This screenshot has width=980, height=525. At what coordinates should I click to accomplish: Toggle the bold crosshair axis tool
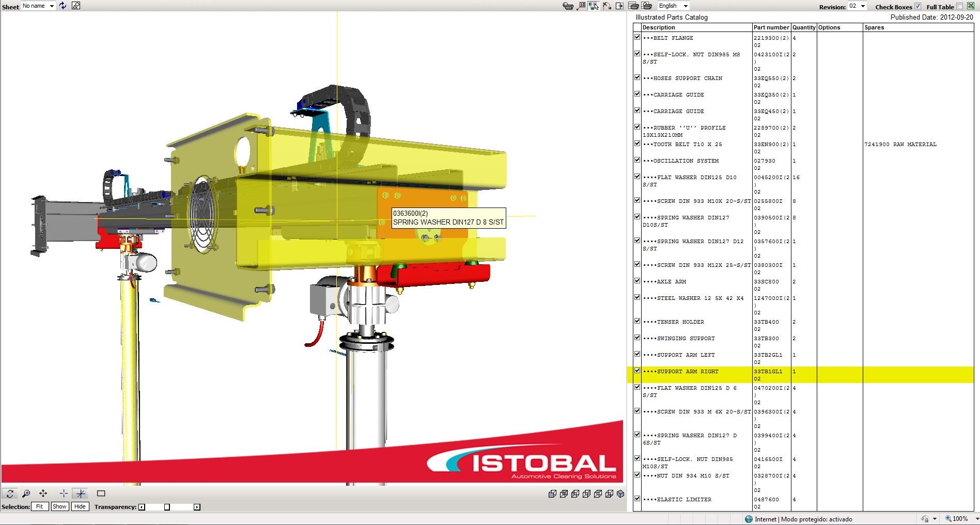(x=81, y=494)
